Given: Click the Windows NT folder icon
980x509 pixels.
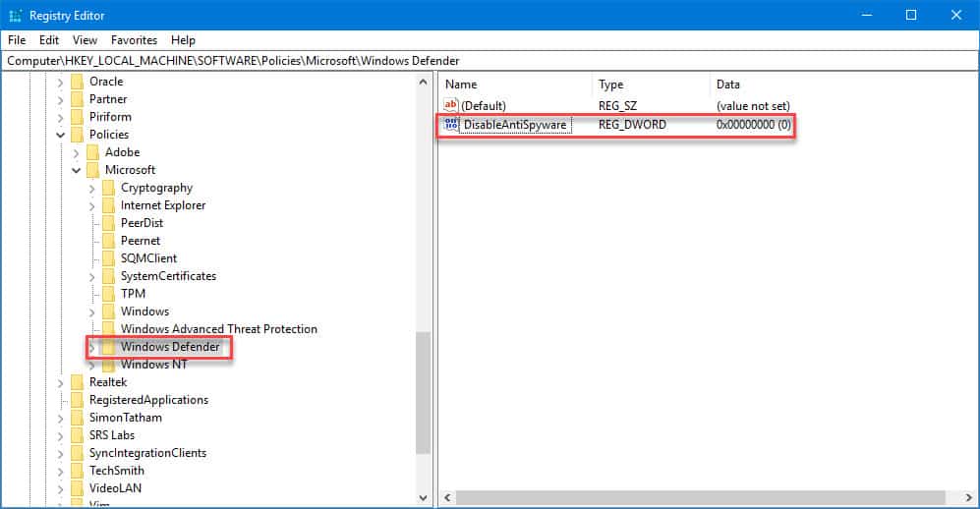Looking at the screenshot, I should pos(109,365).
